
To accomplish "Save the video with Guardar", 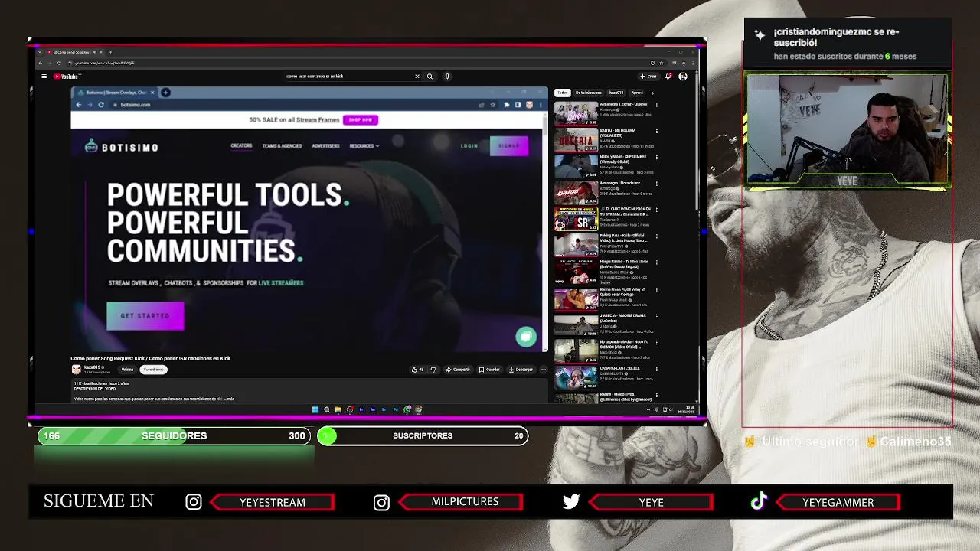I will (x=489, y=370).
